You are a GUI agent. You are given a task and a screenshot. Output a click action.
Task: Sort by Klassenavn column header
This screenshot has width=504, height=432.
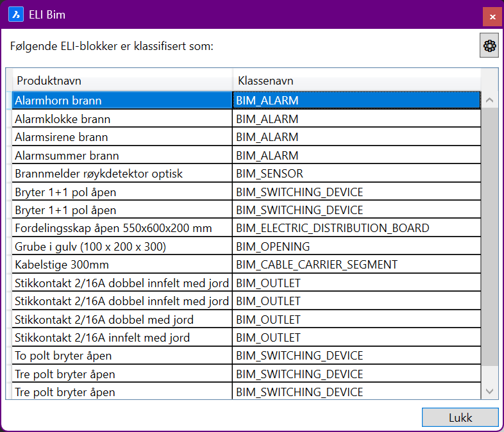(356, 81)
